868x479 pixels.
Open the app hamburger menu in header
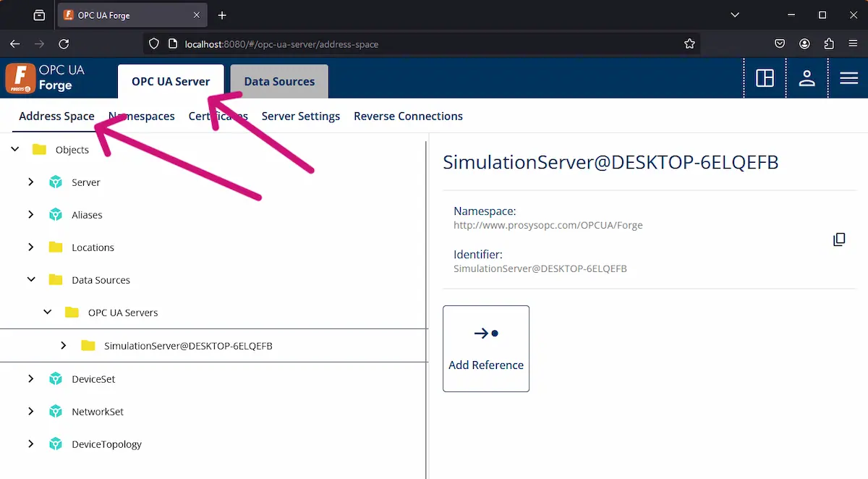click(x=848, y=79)
